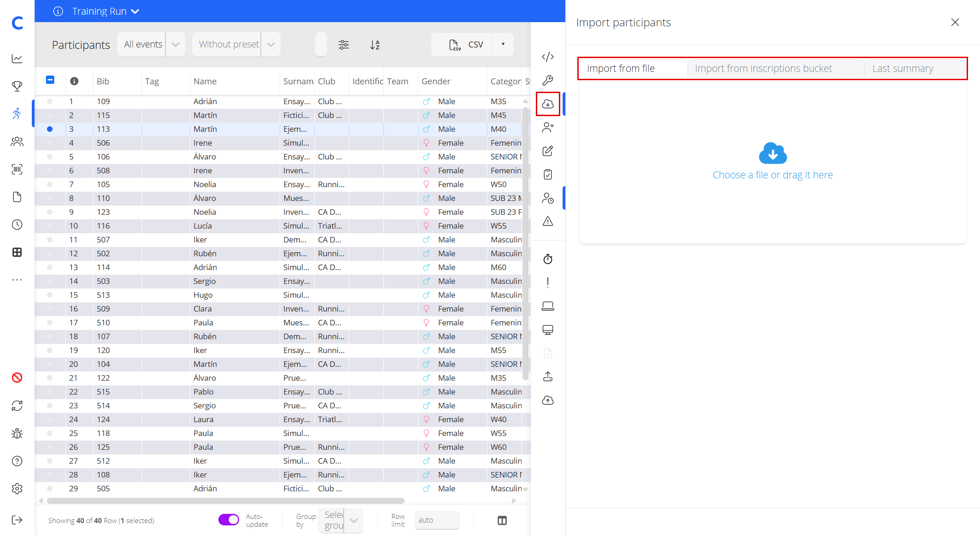The image size is (980, 536).
Task: Open the more options ellipsis in sidebar
Action: pyautogui.click(x=17, y=280)
